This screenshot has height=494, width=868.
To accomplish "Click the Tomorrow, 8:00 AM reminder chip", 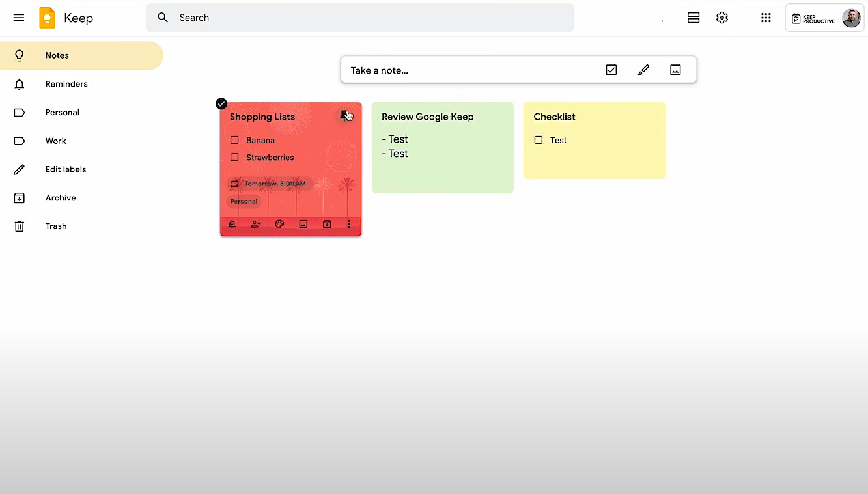I will pos(270,184).
